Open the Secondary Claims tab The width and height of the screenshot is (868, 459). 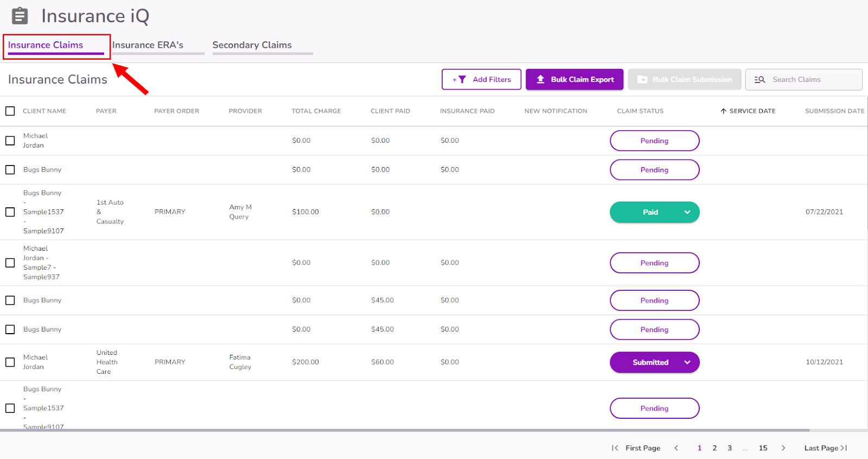[x=252, y=45]
